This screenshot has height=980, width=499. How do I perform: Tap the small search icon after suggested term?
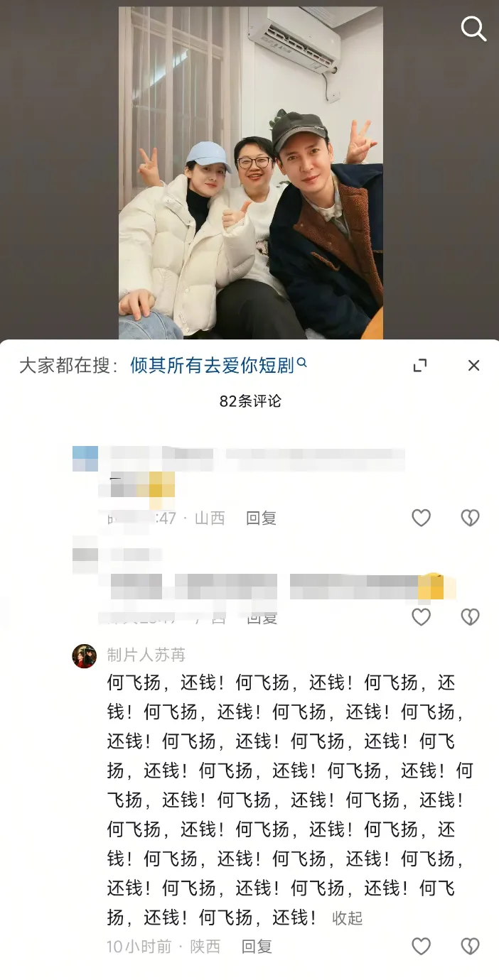[x=301, y=363]
